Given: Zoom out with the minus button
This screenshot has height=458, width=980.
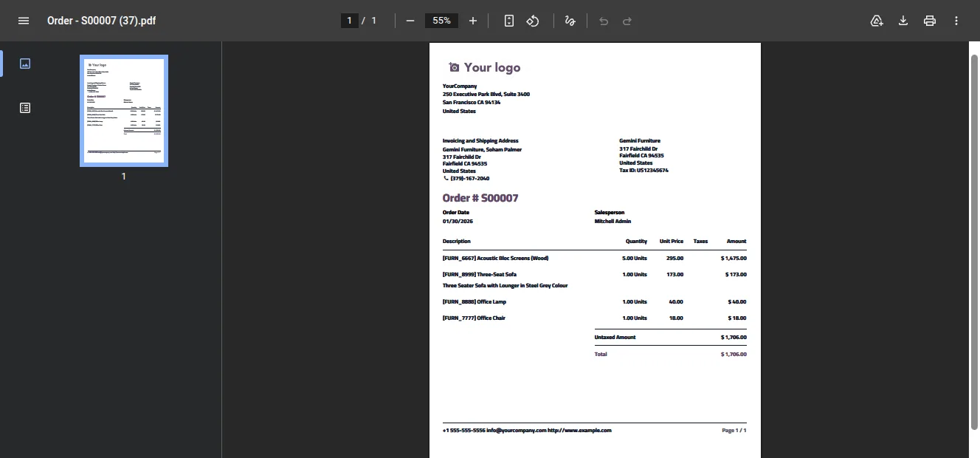Looking at the screenshot, I should 410,21.
